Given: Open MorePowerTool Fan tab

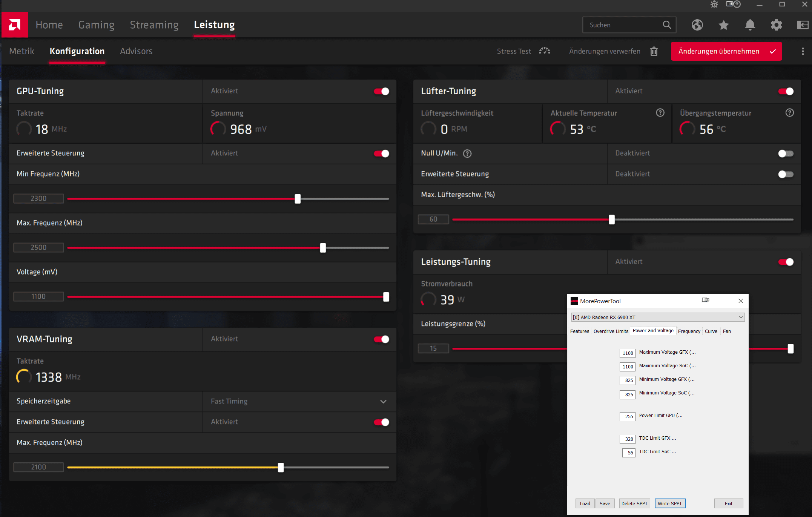Looking at the screenshot, I should (727, 331).
